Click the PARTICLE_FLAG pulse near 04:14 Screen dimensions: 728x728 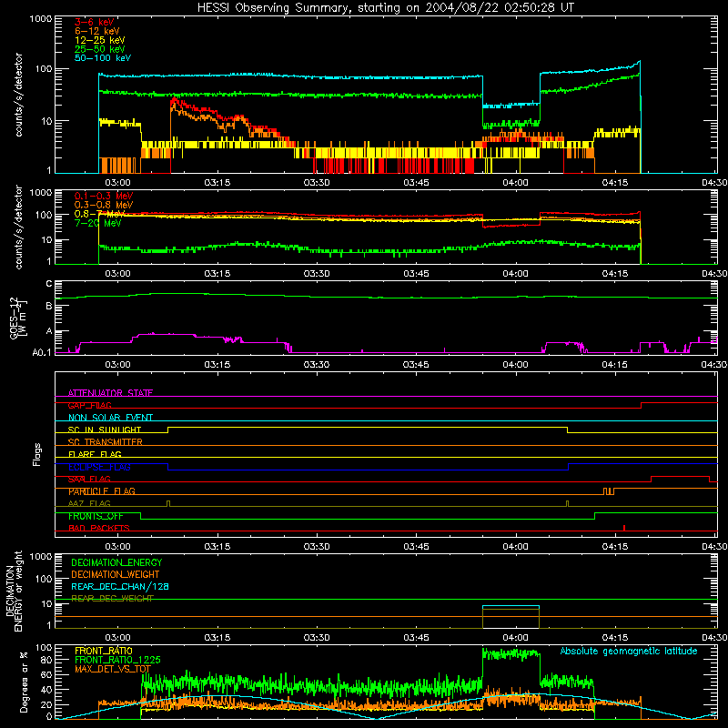609,491
